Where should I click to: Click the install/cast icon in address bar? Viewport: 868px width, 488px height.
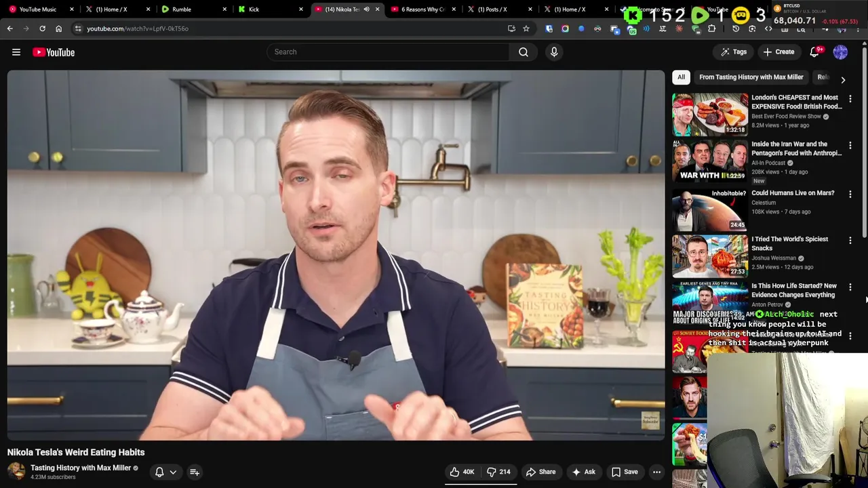(x=511, y=28)
